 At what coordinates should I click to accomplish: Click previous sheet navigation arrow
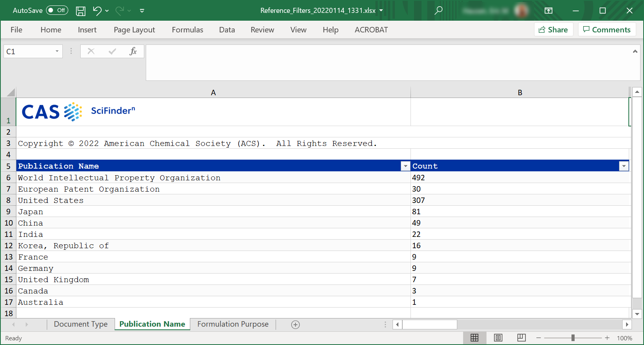click(14, 325)
